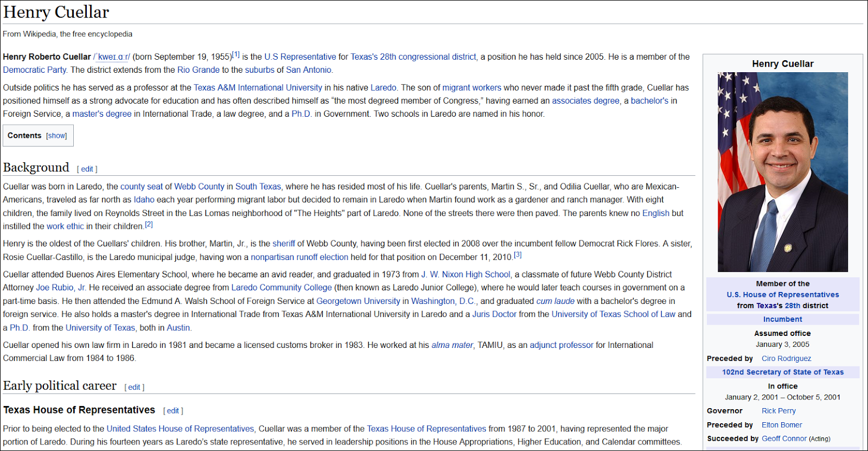
Task: Open the IPA pronunciation link
Action: tap(112, 57)
